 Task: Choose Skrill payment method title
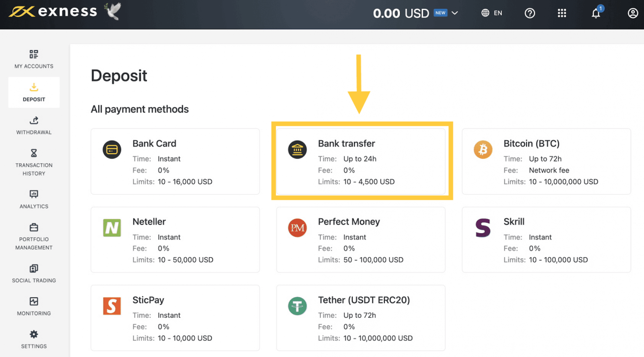514,222
